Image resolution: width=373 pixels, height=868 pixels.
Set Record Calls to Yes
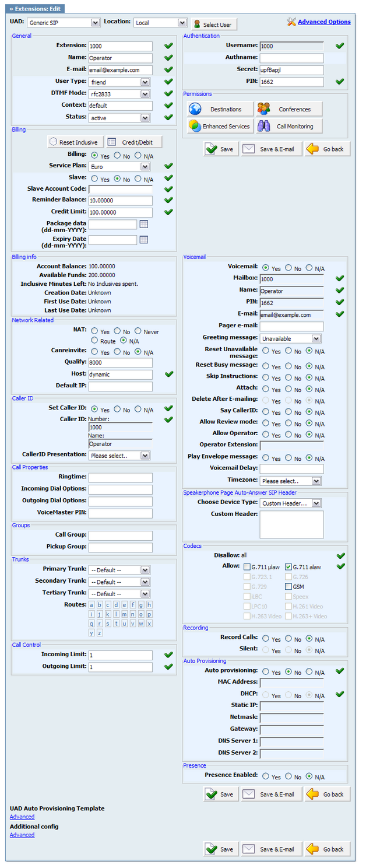click(266, 638)
